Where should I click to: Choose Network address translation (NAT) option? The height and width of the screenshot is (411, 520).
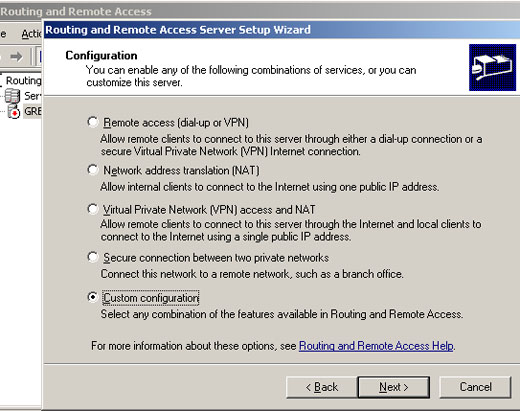click(93, 170)
